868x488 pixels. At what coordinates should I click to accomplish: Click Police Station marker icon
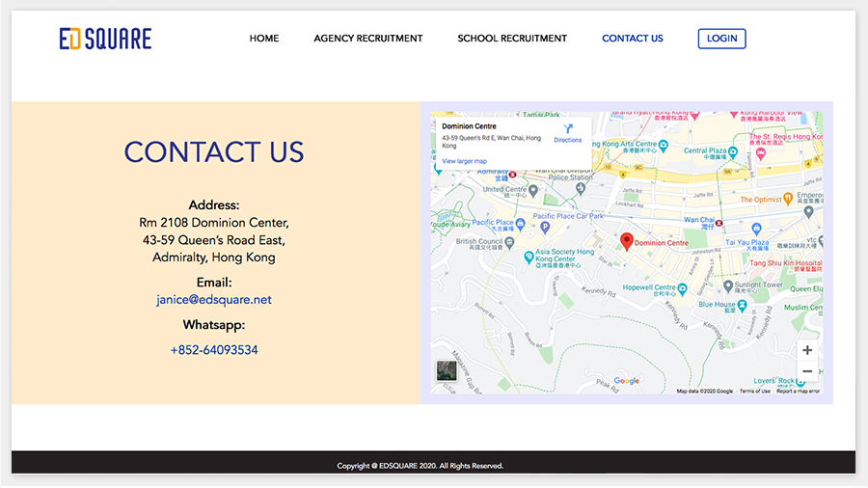pyautogui.click(x=581, y=188)
